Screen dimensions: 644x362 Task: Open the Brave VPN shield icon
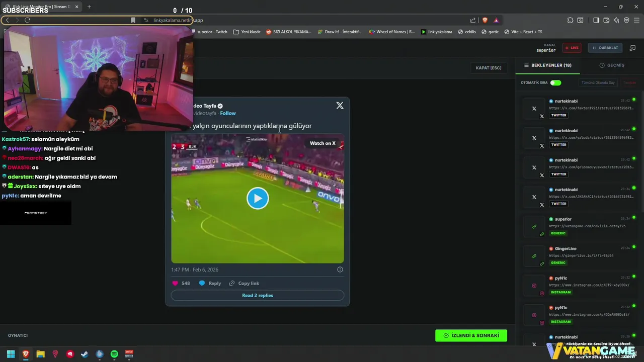click(626, 20)
